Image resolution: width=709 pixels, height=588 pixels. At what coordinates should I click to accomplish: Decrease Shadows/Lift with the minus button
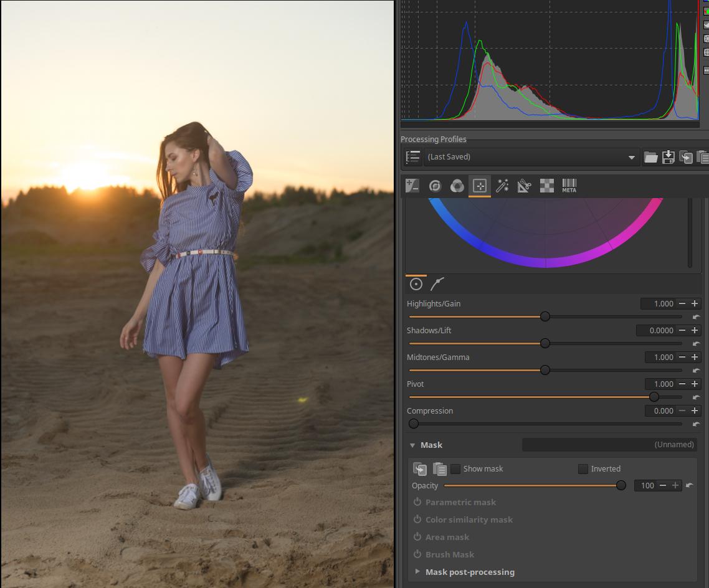pos(682,331)
